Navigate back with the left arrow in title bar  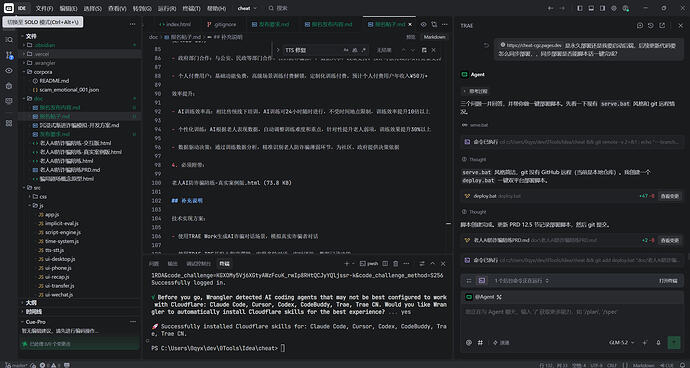551,8
